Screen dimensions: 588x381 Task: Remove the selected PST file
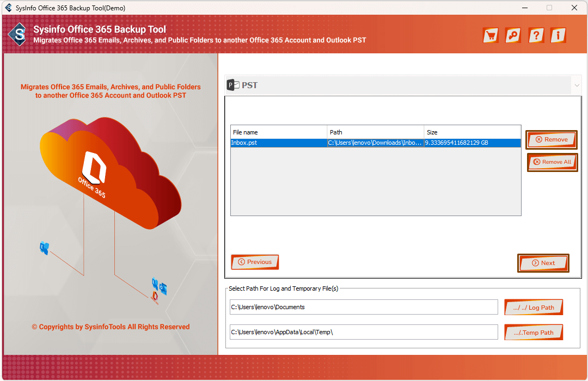click(551, 139)
